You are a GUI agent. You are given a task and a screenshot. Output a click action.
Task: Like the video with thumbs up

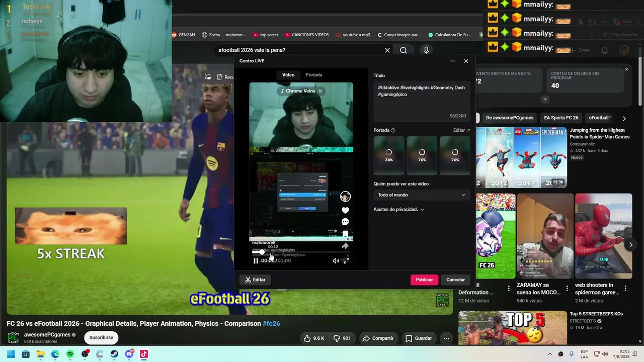pyautogui.click(x=314, y=338)
